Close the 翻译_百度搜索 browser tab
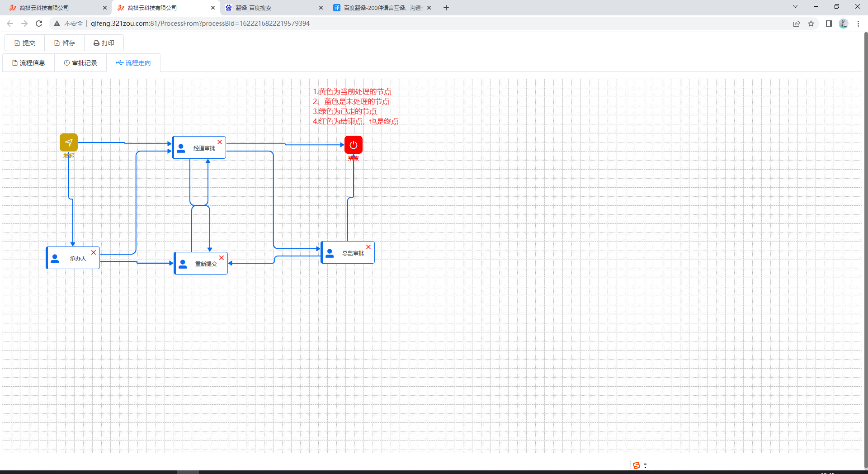This screenshot has height=474, width=868. coord(321,8)
